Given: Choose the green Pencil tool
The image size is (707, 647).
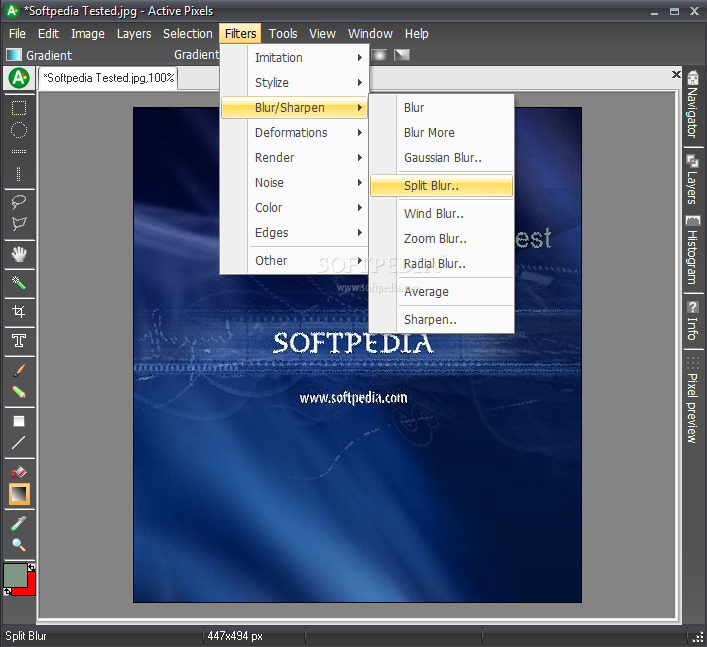Looking at the screenshot, I should [18, 392].
